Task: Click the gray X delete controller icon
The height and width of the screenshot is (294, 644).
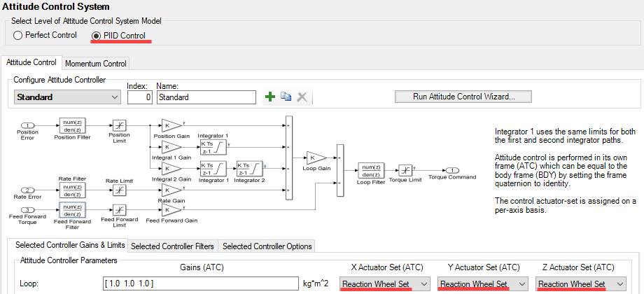Action: pyautogui.click(x=302, y=97)
